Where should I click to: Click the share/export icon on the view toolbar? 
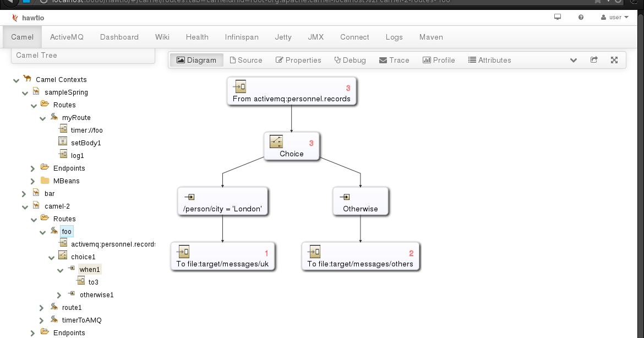(x=594, y=60)
